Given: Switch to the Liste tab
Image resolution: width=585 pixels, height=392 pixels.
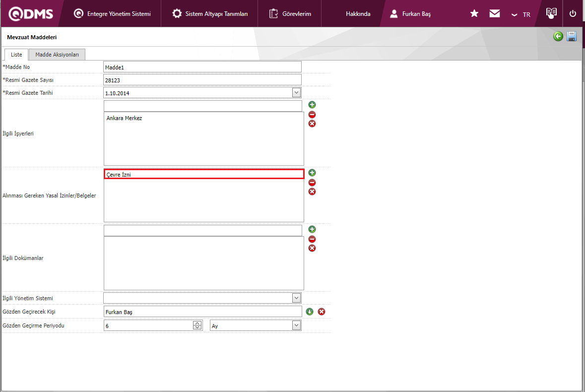Looking at the screenshot, I should (x=16, y=55).
